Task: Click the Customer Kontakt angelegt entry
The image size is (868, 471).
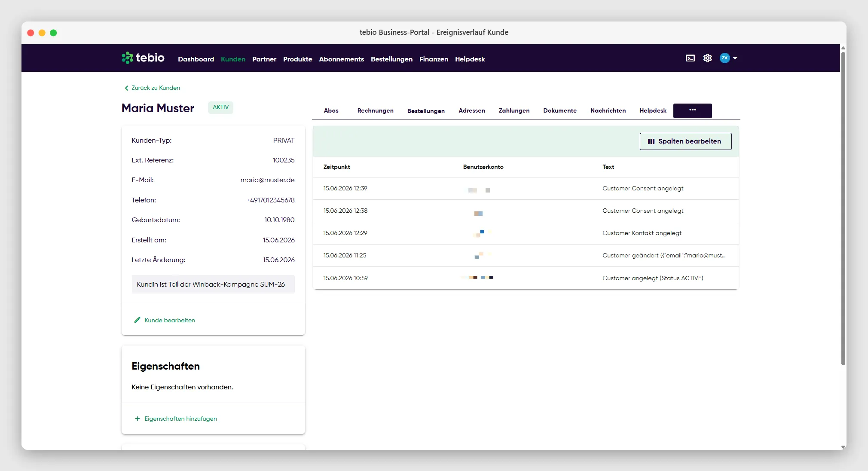Action: click(x=642, y=233)
